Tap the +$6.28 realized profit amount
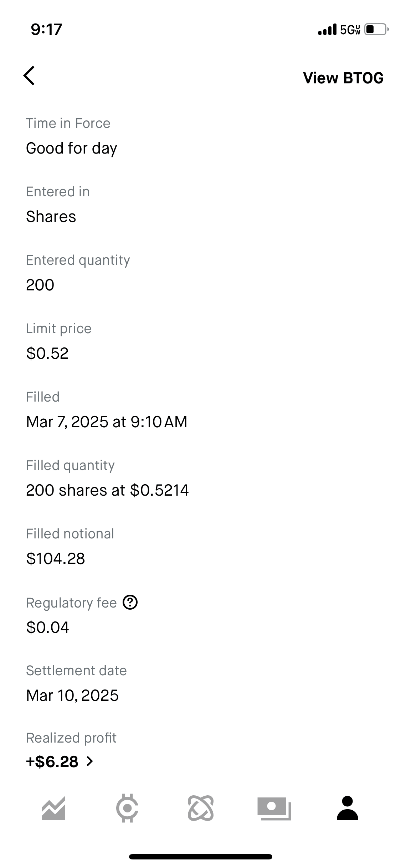Viewport: 401px width, 868px height. [52, 761]
